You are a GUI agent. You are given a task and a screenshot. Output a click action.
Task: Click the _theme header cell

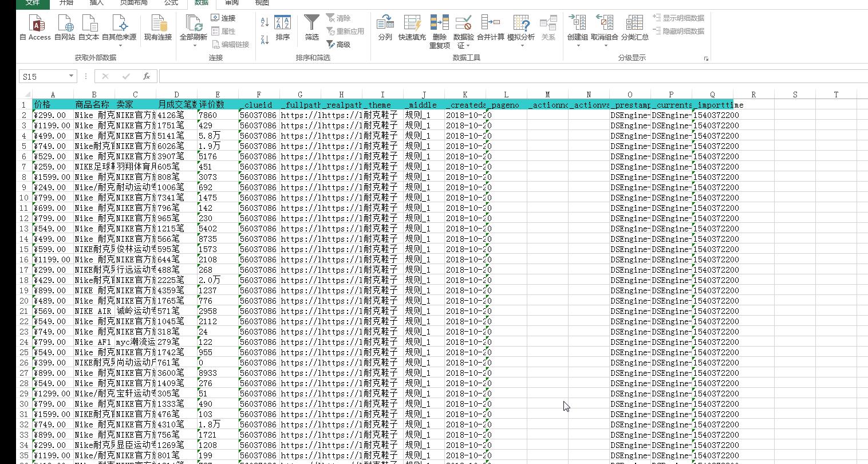(383, 105)
